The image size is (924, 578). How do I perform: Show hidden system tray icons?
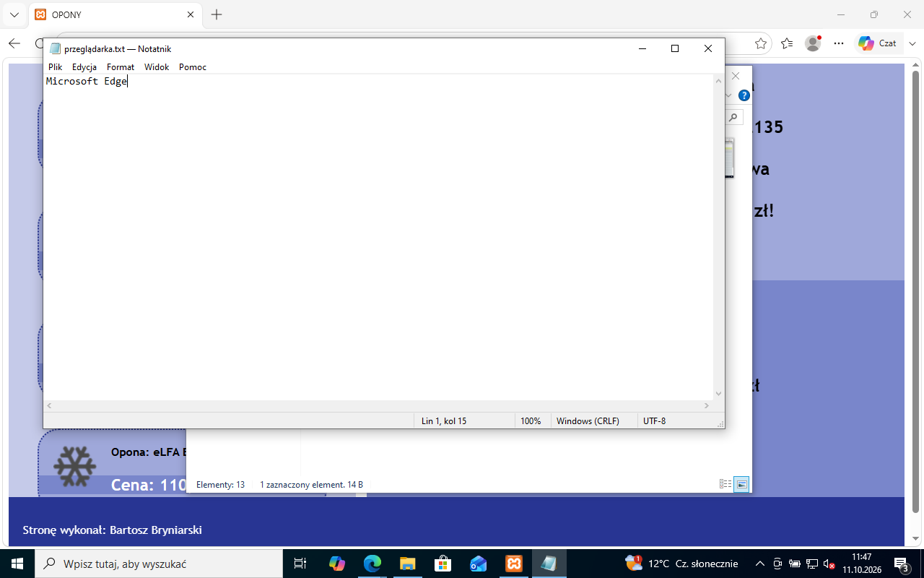759,564
